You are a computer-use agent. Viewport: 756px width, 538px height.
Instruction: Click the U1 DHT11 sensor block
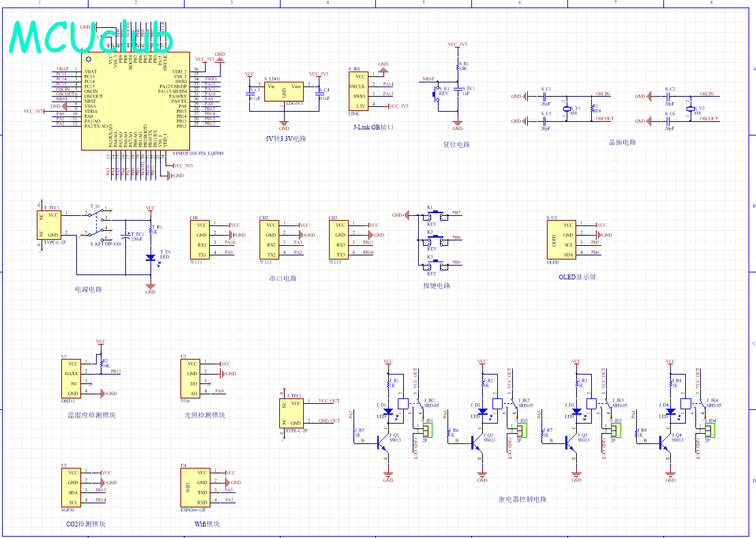[x=71, y=379]
